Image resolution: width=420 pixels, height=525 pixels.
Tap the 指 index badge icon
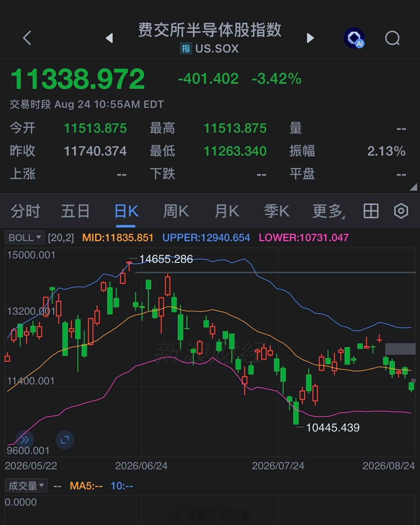(x=186, y=48)
